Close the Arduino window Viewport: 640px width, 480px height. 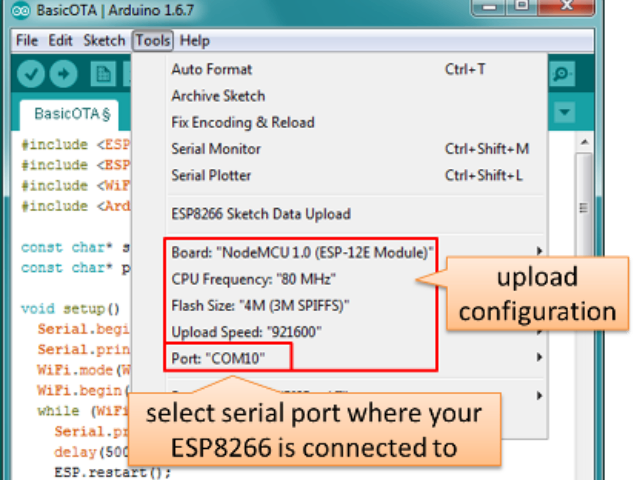tap(566, 7)
